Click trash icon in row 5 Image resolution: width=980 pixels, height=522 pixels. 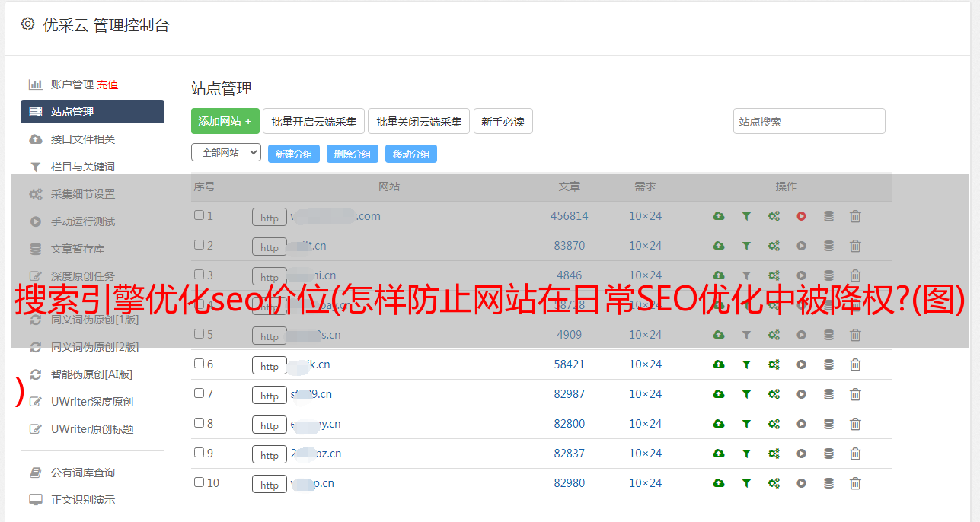point(855,335)
